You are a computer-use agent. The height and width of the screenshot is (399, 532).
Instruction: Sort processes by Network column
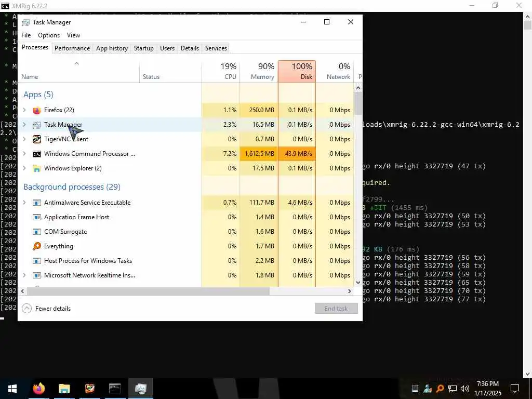335,72
